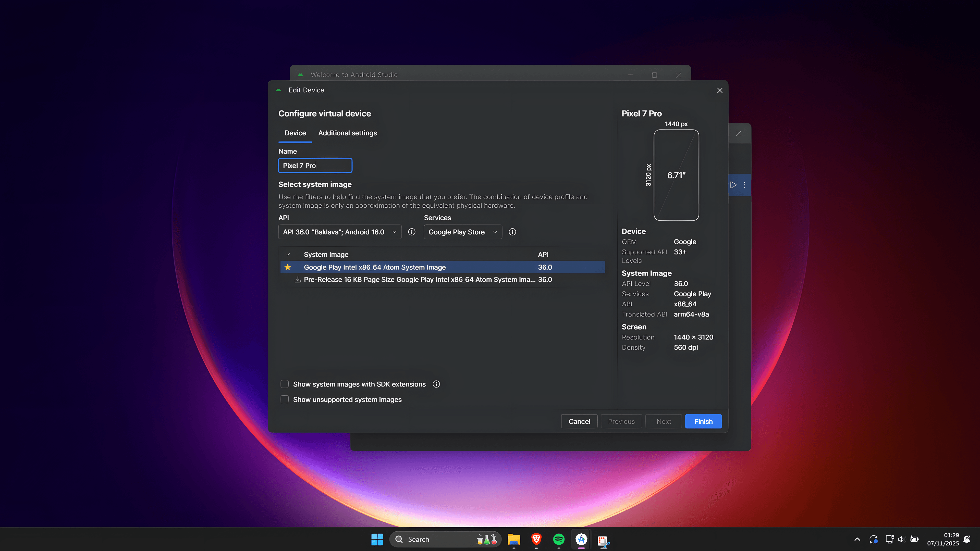
Task: Click the info icon next to the API dropdown
Action: coord(412,232)
